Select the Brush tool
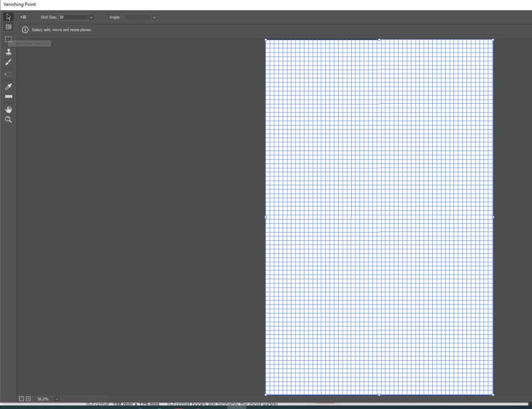This screenshot has width=532, height=409. pos(8,62)
